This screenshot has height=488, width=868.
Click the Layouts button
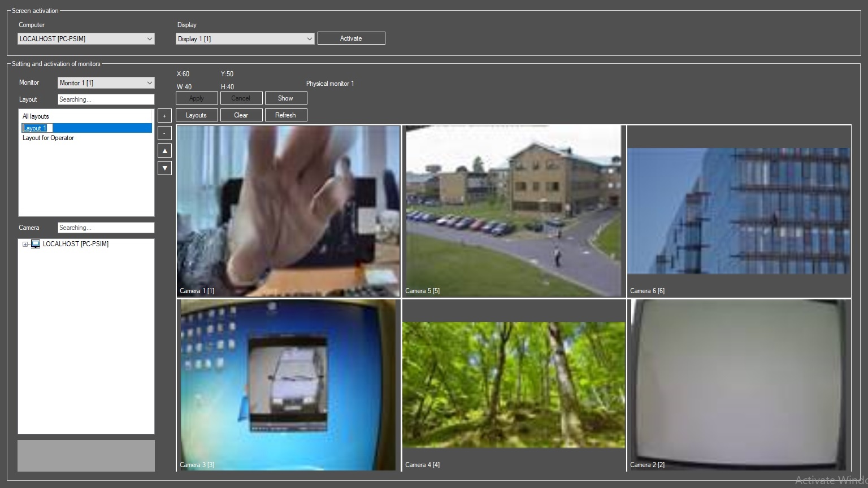[x=196, y=115]
